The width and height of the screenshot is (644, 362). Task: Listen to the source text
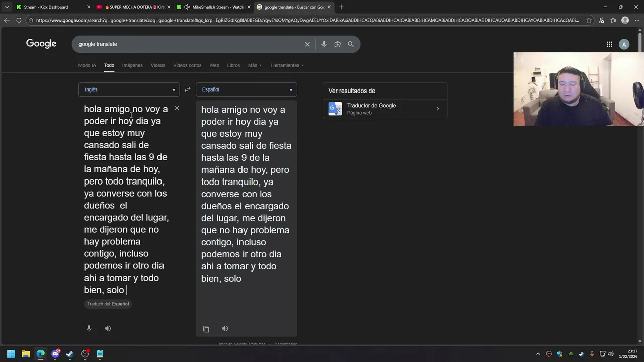pyautogui.click(x=108, y=328)
